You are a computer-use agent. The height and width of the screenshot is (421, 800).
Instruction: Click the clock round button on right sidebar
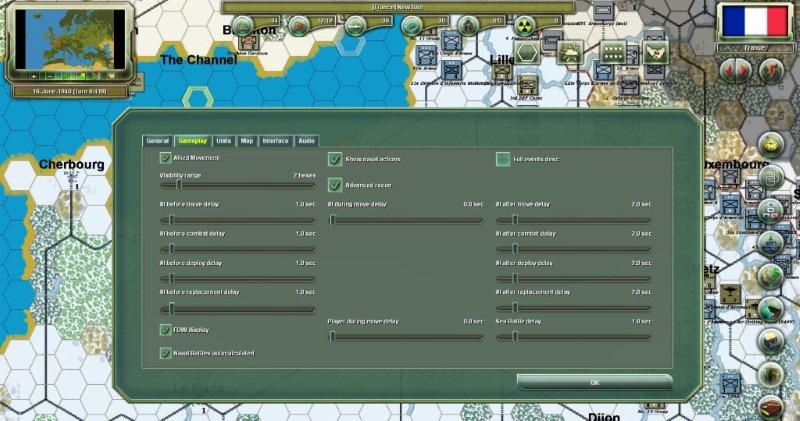coord(770,145)
